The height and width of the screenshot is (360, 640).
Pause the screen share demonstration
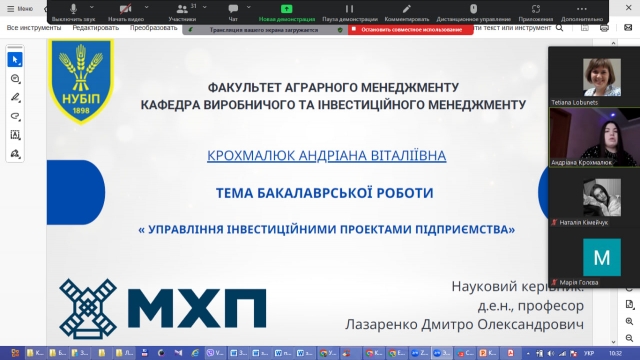tap(349, 12)
